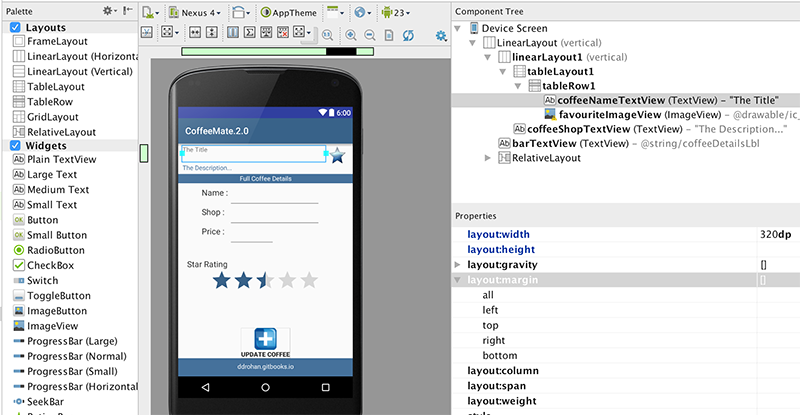Click the preview phone's back navigation button
This screenshot has height=415, width=800.
206,387
